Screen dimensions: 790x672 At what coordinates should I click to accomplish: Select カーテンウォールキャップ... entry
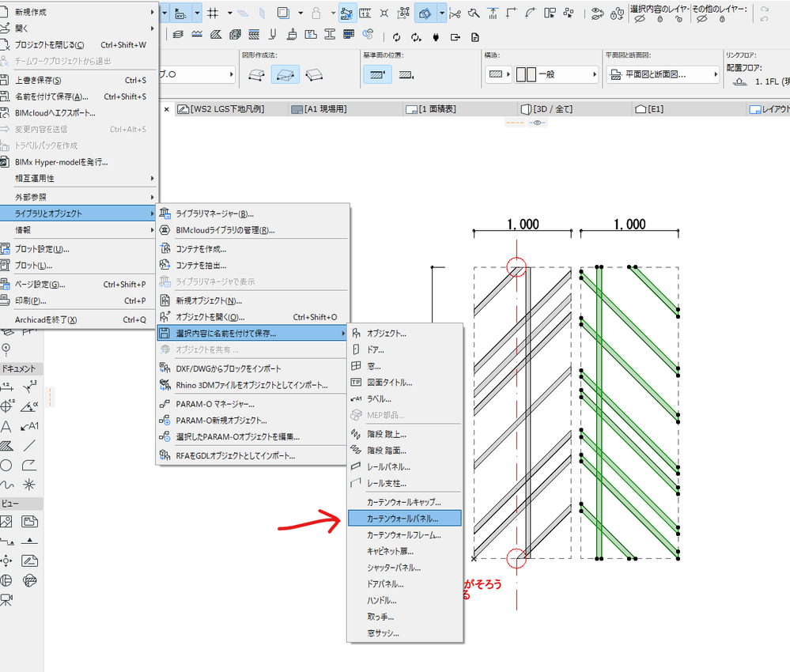pyautogui.click(x=405, y=502)
